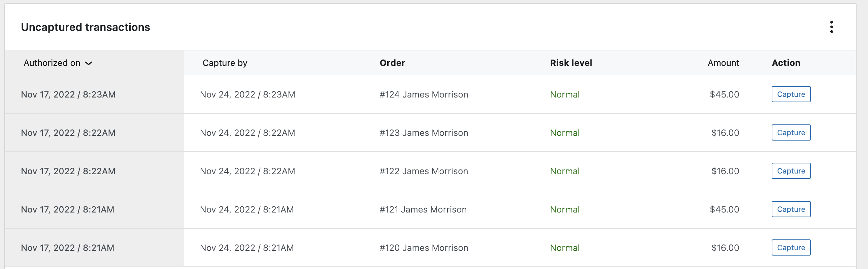Toggle the Authorized on sort chevron
The width and height of the screenshot is (868, 269).
[89, 63]
